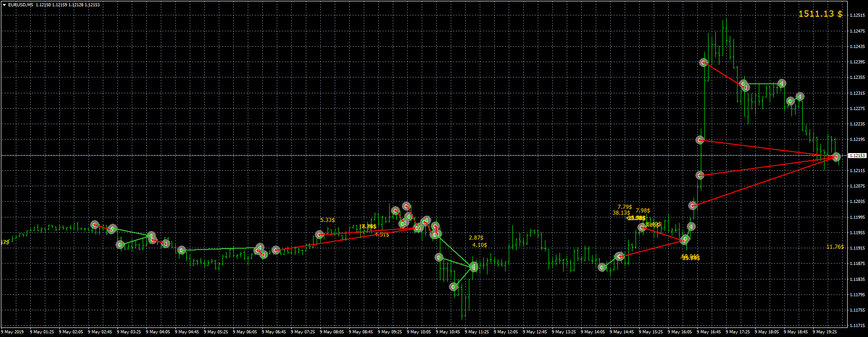Select the 1511.13 $ total profit label

coord(820,14)
